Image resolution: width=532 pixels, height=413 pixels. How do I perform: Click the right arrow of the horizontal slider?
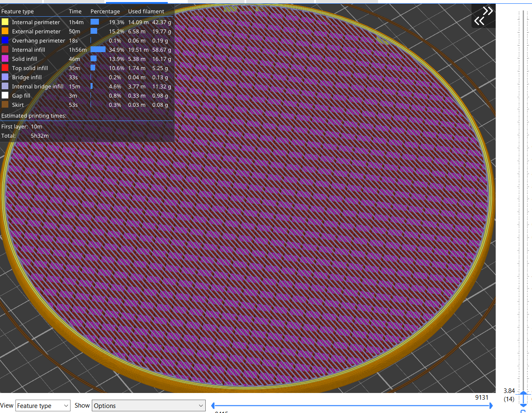pyautogui.click(x=492, y=405)
